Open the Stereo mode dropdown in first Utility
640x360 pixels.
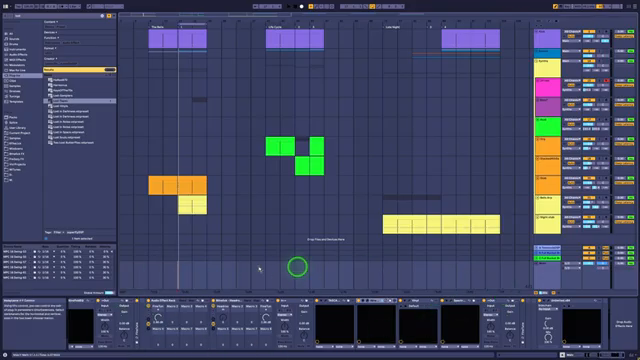pos(105,315)
